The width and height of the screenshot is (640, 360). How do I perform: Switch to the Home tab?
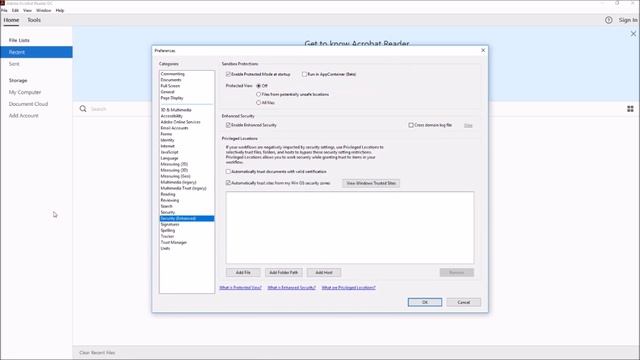tap(11, 20)
